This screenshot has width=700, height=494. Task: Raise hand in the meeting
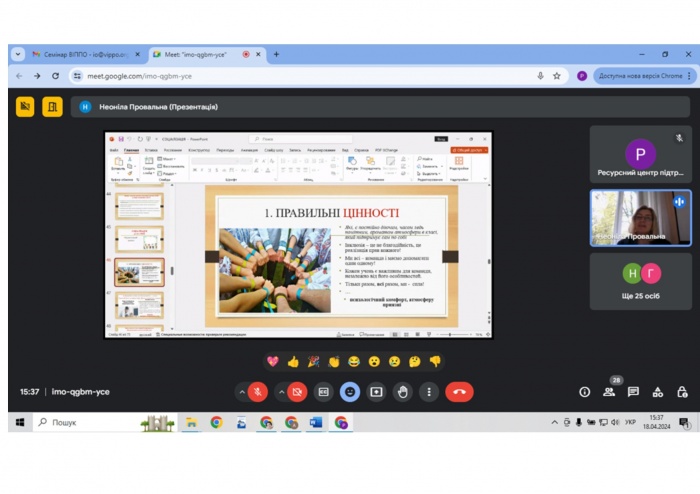402,392
